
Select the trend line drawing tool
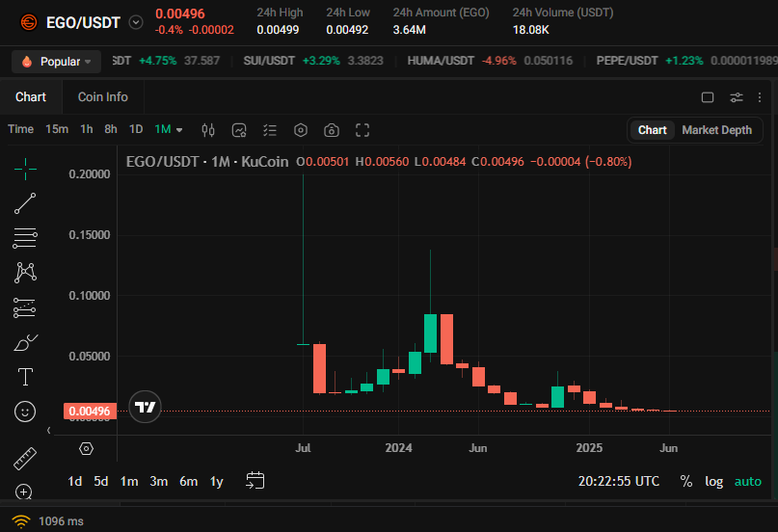[25, 203]
